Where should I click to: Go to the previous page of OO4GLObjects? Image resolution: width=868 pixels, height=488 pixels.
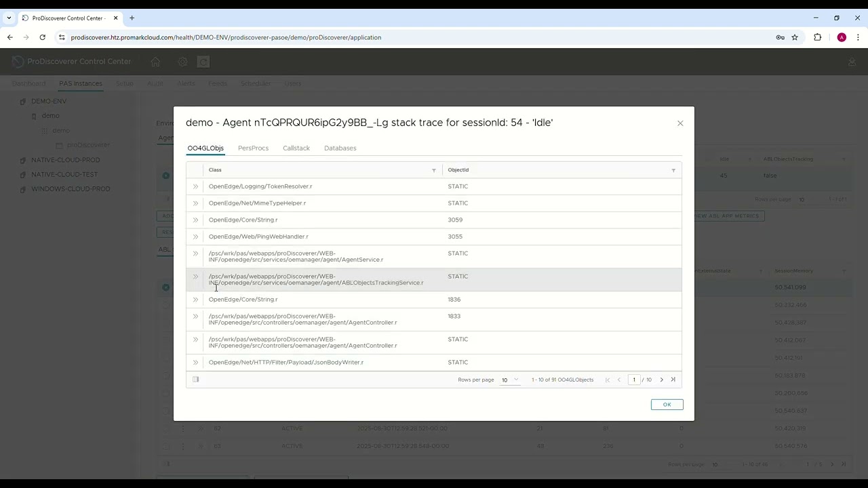pyautogui.click(x=618, y=380)
